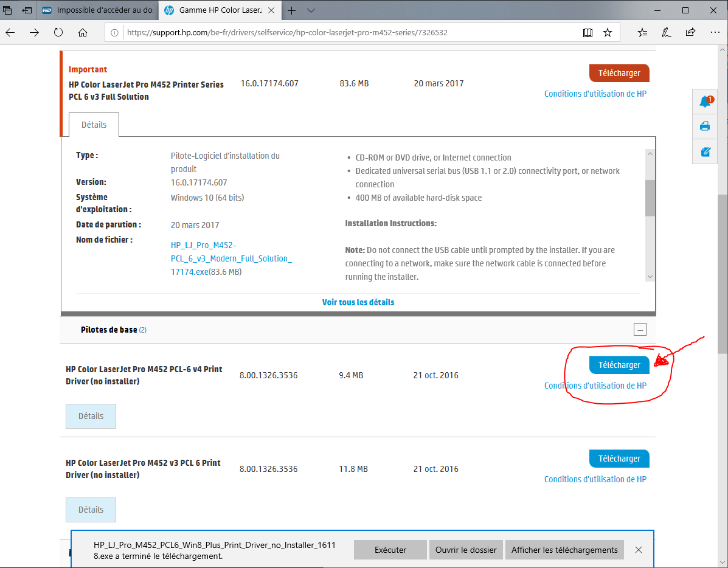
Task: Click Exécuter in the download bar
Action: (390, 550)
